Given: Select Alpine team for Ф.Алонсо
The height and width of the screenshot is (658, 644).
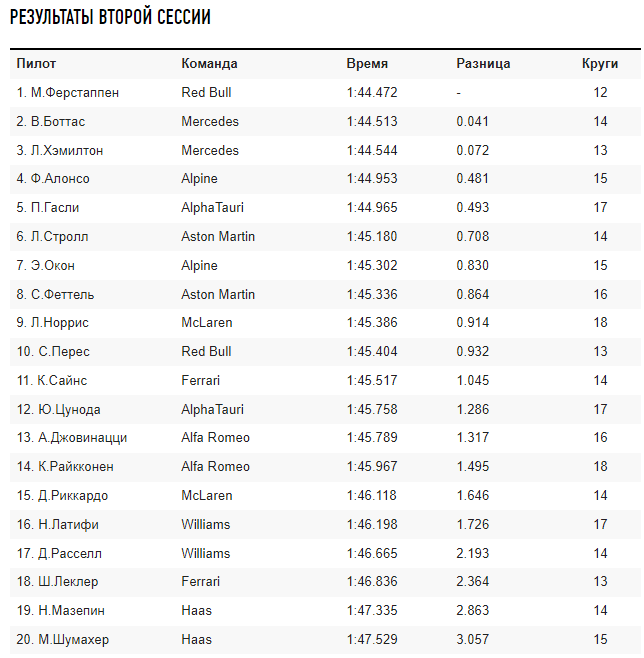Looking at the screenshot, I should pos(199,179).
